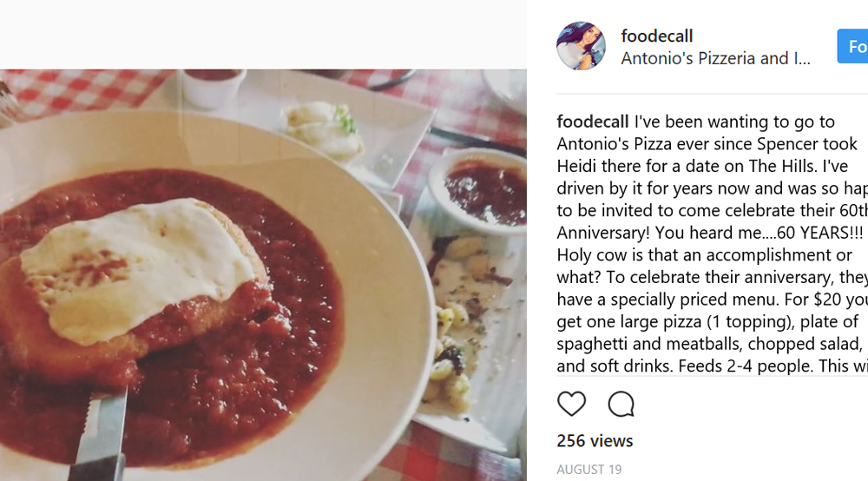Screen dimensions: 868x481
Task: Click the small white cup above the plate
Action: [213, 87]
